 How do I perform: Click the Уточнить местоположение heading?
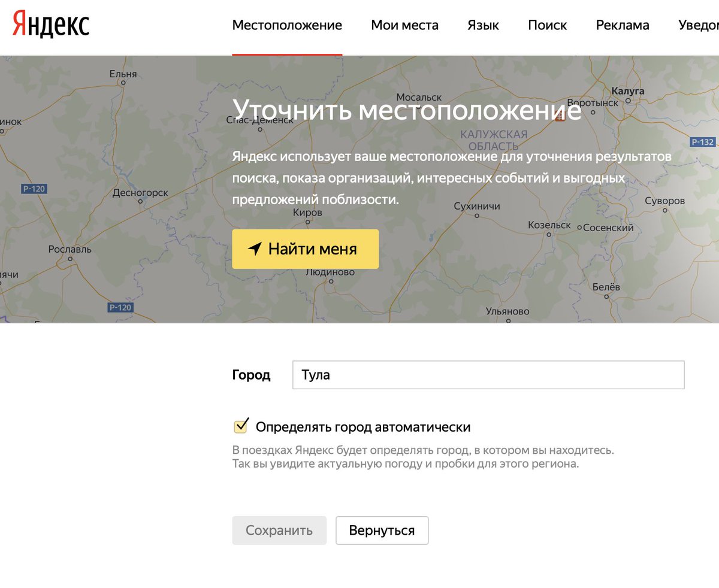point(407,110)
